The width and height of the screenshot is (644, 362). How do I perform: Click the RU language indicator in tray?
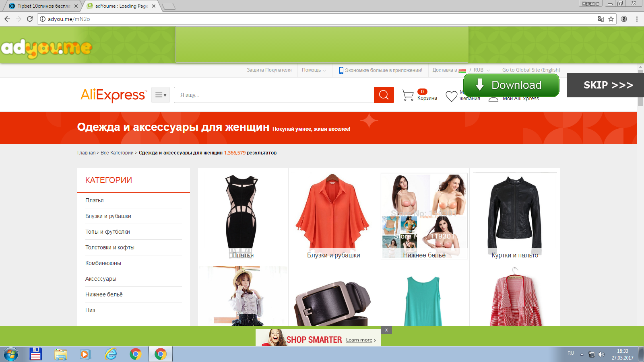point(571,353)
